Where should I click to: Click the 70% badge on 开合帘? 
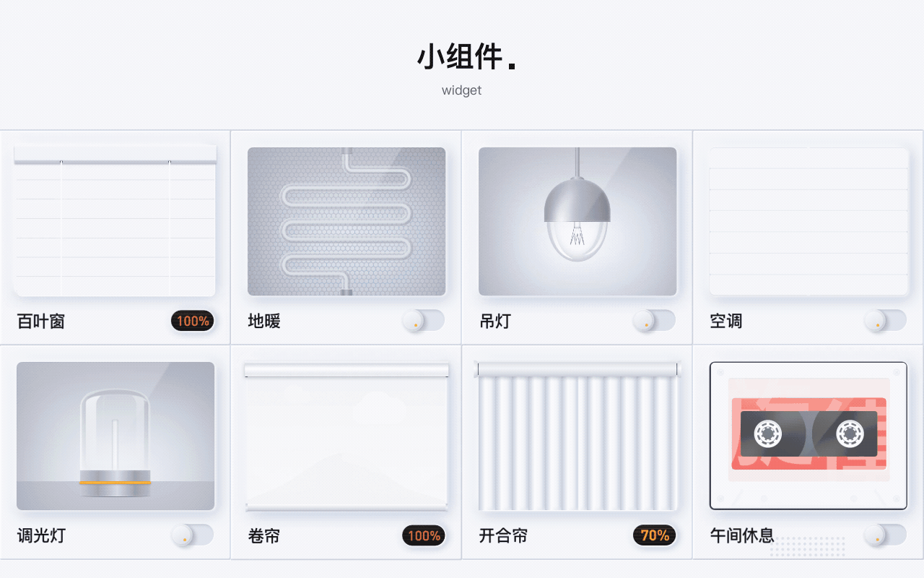655,535
